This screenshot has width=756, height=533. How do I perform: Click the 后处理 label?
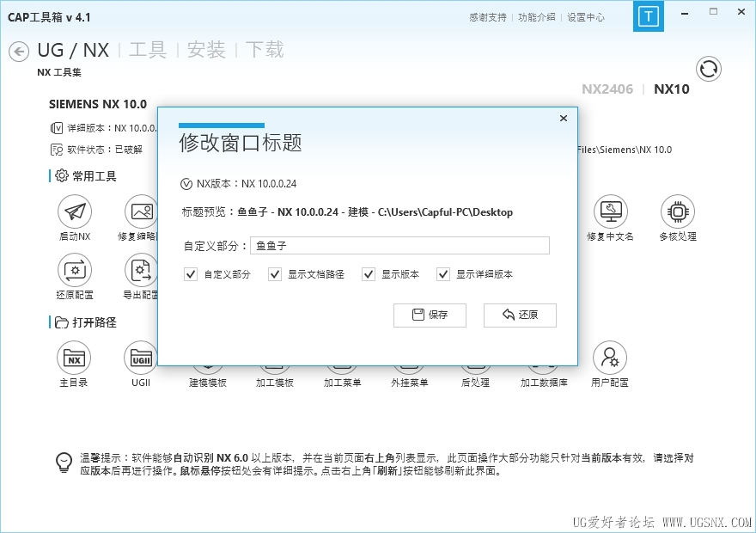point(475,383)
